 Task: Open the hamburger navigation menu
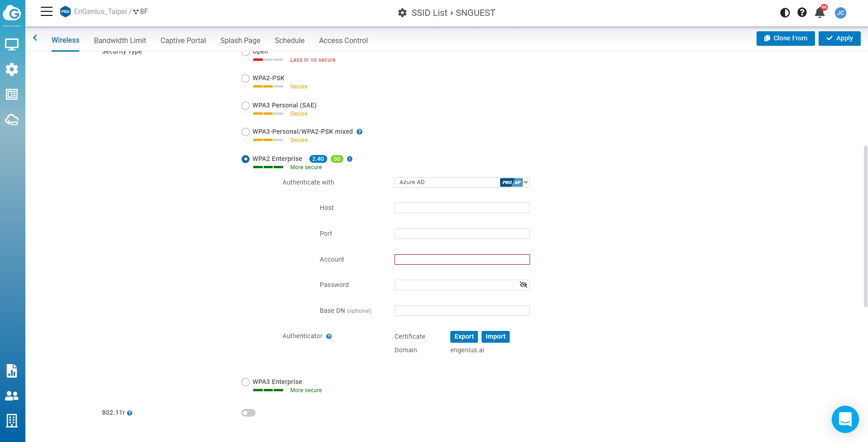[x=47, y=12]
